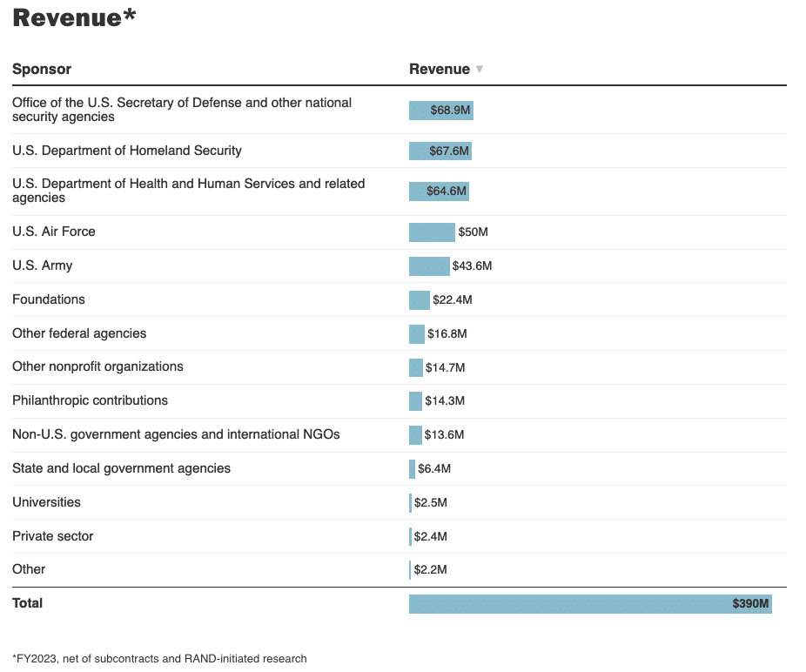Click the Foundations revenue bar
The width and height of the screenshot is (806, 672).
[x=420, y=299]
